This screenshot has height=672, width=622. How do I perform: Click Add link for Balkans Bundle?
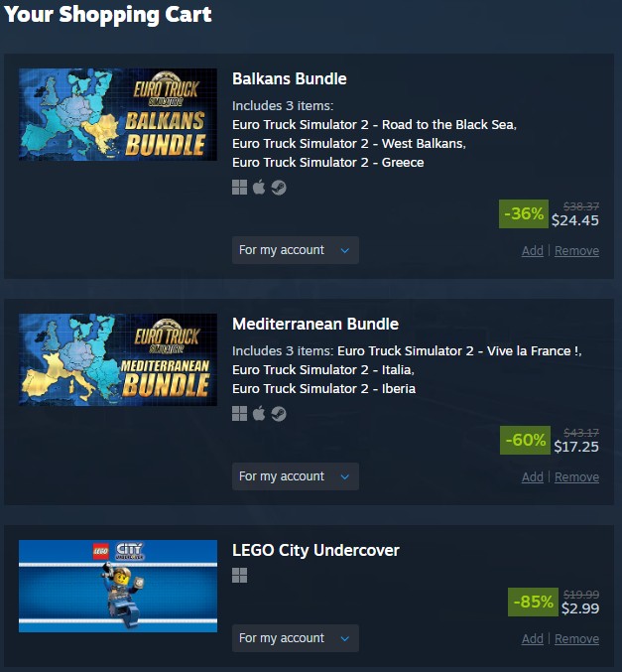533,251
